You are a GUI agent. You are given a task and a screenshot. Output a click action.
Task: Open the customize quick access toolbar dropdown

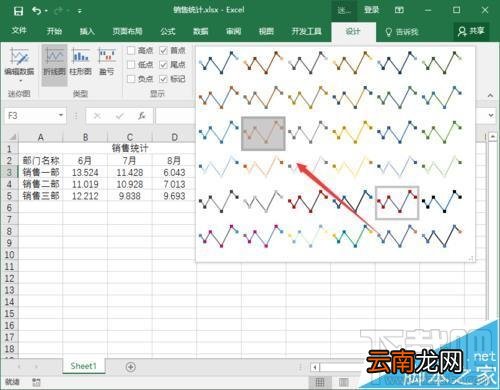[80, 11]
